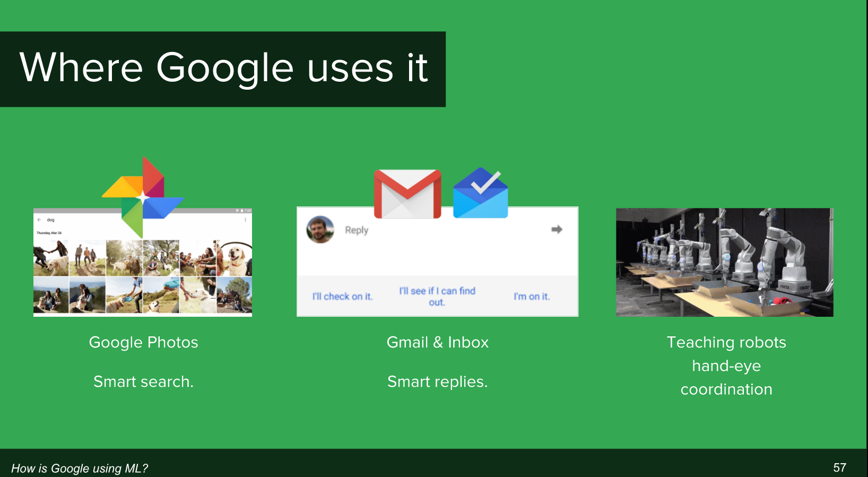The height and width of the screenshot is (477, 868).
Task: Click the slide number 57
Action: [840, 467]
